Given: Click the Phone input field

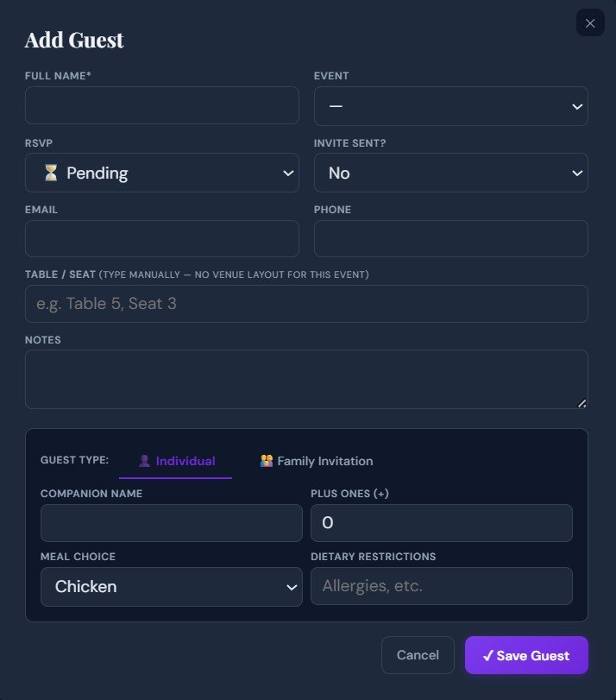Looking at the screenshot, I should [x=450, y=238].
